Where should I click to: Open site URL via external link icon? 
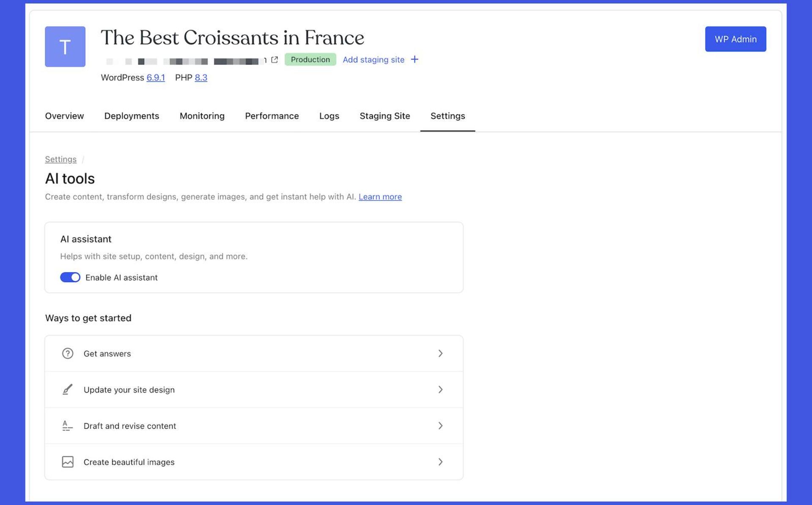tap(274, 60)
